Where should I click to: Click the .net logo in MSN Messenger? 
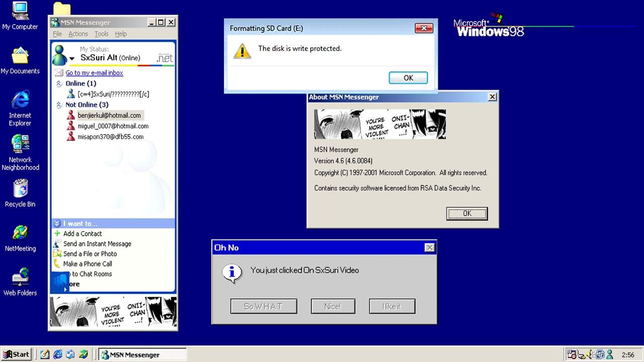pyautogui.click(x=165, y=58)
